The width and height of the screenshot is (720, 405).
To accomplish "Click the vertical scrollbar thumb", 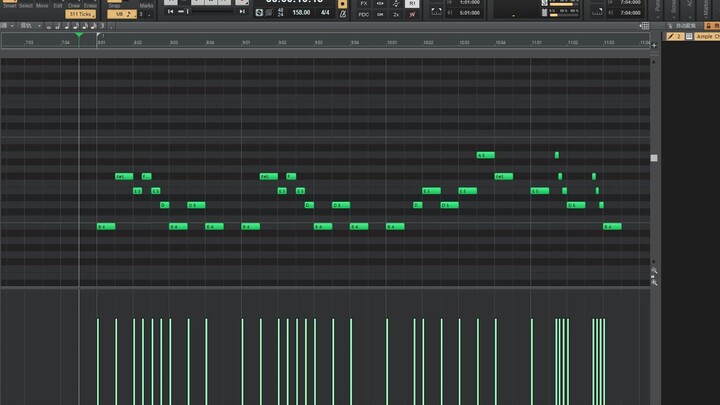I will [654, 158].
